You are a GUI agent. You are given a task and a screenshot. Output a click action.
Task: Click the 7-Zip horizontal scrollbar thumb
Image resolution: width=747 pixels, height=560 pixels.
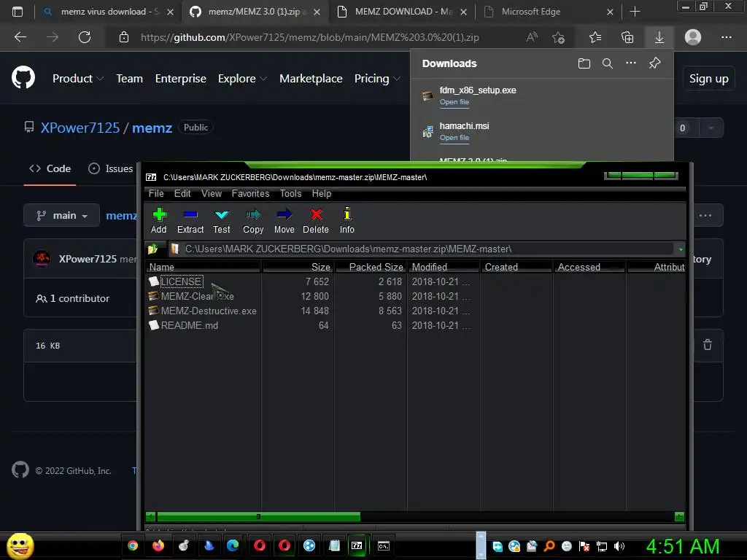point(258,517)
